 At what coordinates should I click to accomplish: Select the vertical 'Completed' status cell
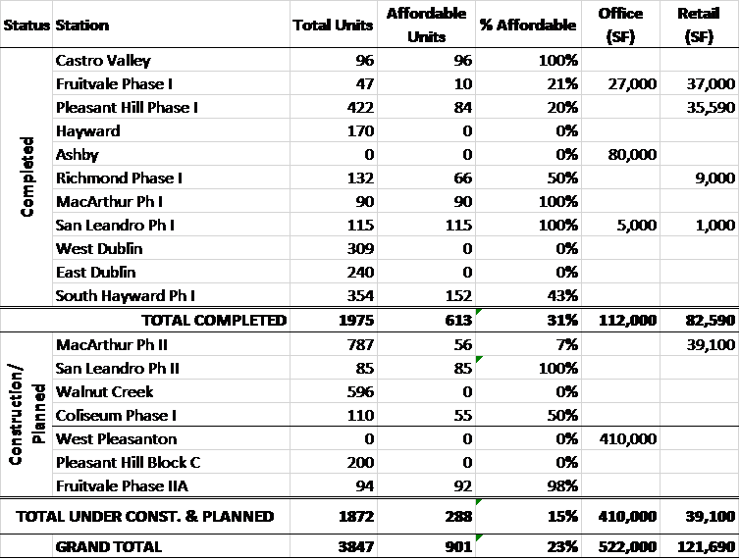point(26,177)
